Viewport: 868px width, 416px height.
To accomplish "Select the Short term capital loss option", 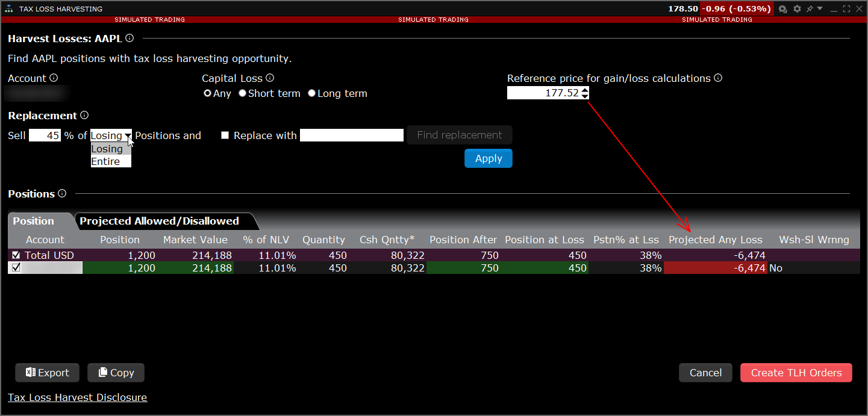I will [243, 93].
